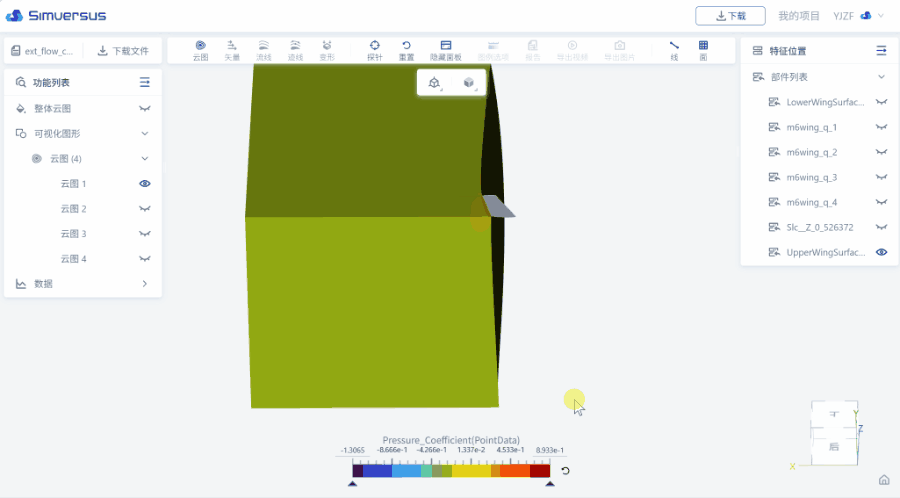Toggle visibility of m6wing_q_2 part
Image resolution: width=900 pixels, height=498 pixels.
881,152
